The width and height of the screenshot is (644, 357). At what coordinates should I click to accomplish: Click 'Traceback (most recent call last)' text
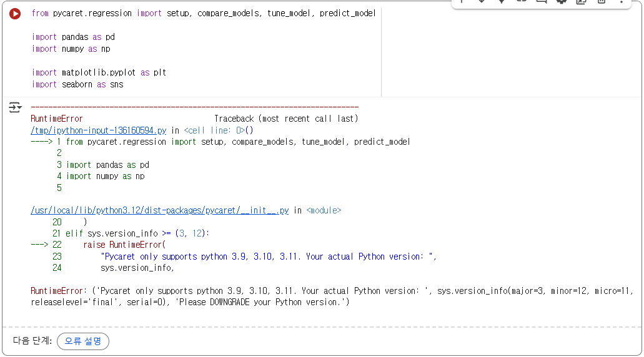(x=286, y=119)
